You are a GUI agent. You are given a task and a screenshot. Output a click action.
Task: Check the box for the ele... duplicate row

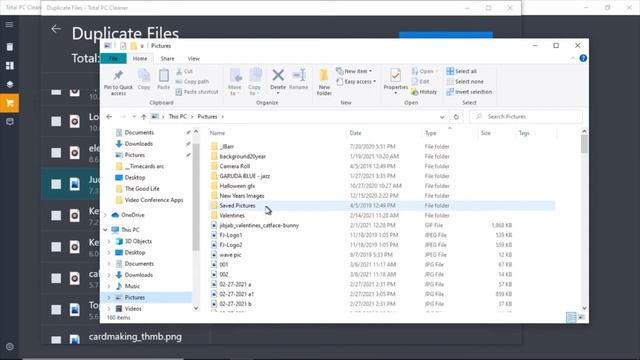[56, 153]
